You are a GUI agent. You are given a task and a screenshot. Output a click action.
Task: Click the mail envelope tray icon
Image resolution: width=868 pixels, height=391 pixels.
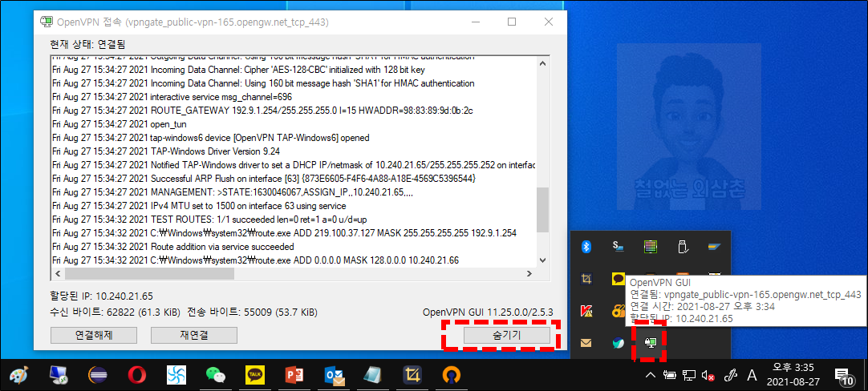pyautogui.click(x=586, y=343)
